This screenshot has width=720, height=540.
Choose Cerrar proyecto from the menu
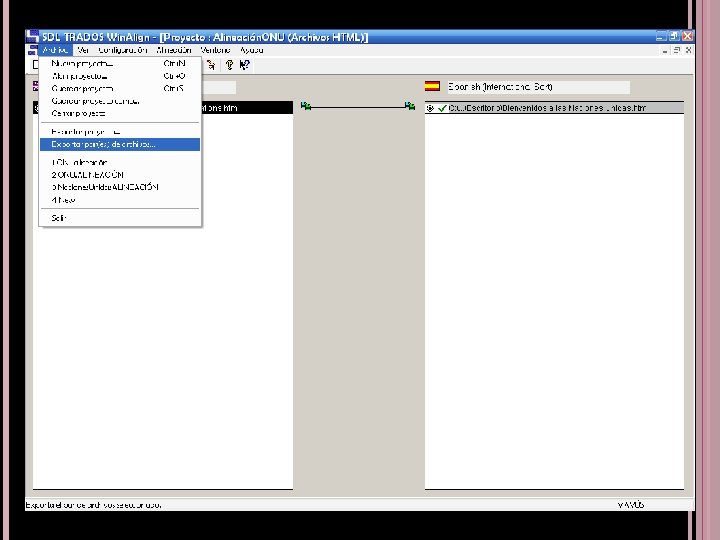[x=120, y=113]
